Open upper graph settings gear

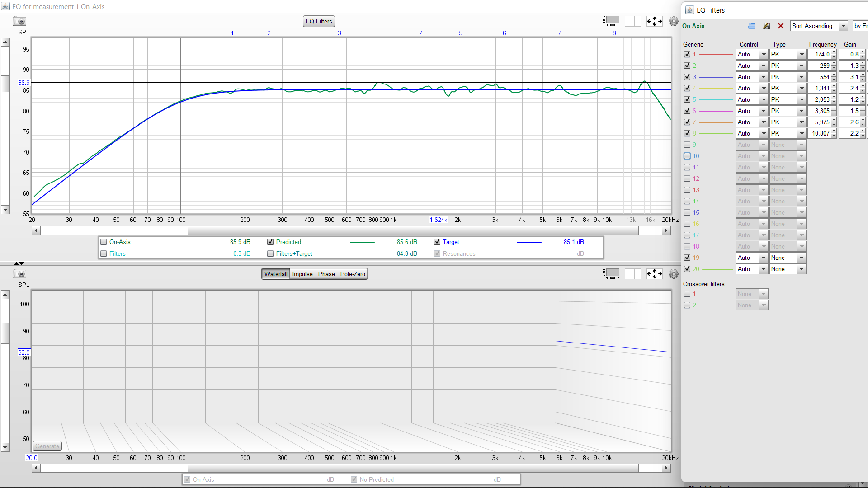click(x=674, y=21)
